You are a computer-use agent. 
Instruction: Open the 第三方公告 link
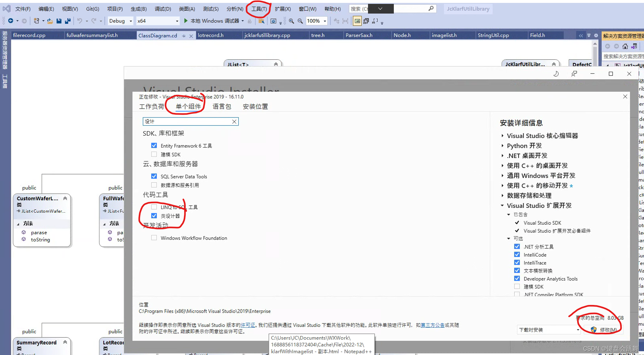433,325
